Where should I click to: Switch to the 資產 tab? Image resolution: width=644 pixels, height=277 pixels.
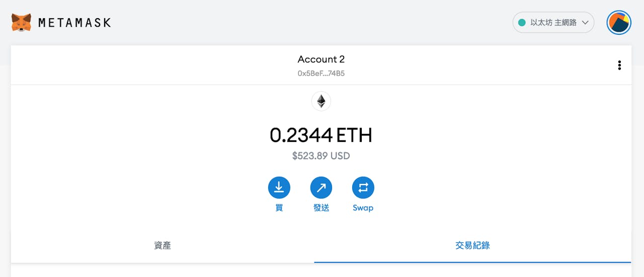pyautogui.click(x=163, y=246)
